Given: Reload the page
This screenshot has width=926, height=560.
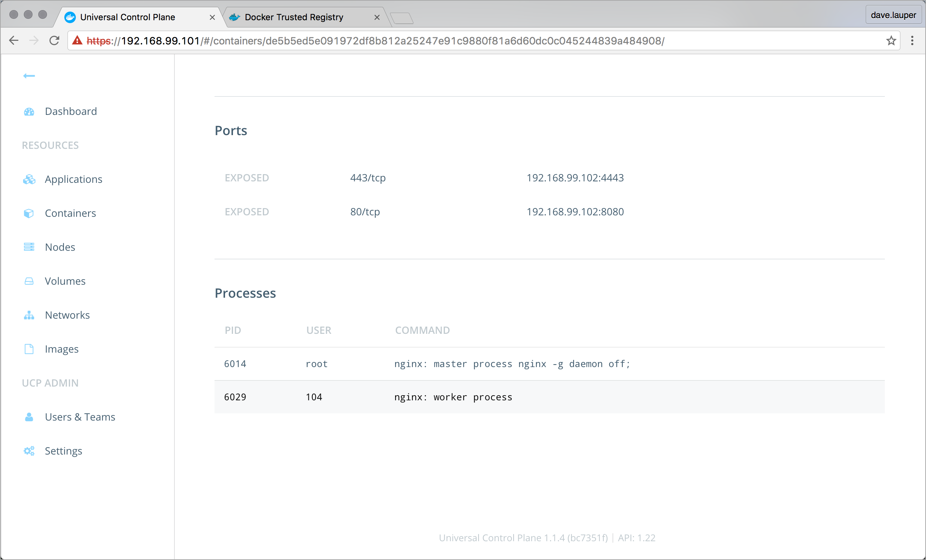Looking at the screenshot, I should [55, 40].
